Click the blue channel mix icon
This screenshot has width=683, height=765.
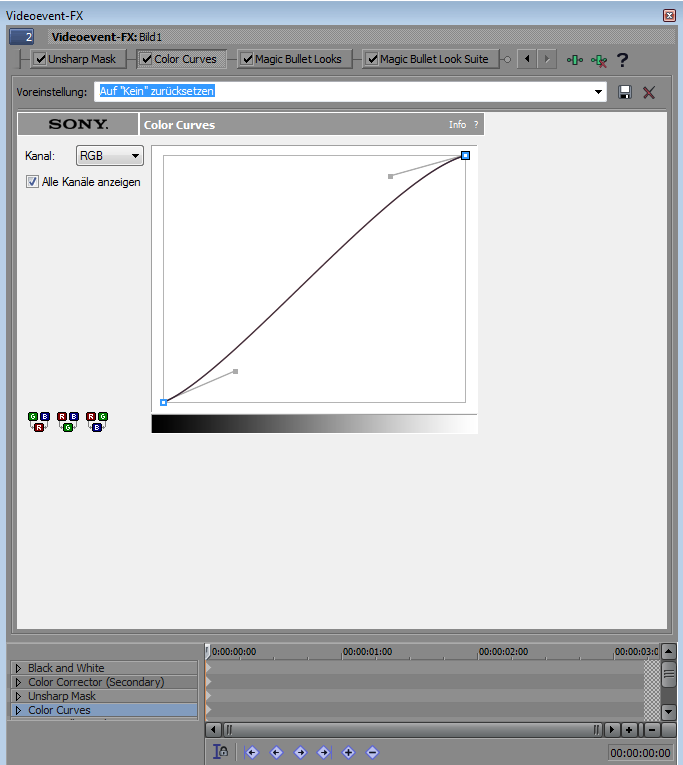click(97, 421)
